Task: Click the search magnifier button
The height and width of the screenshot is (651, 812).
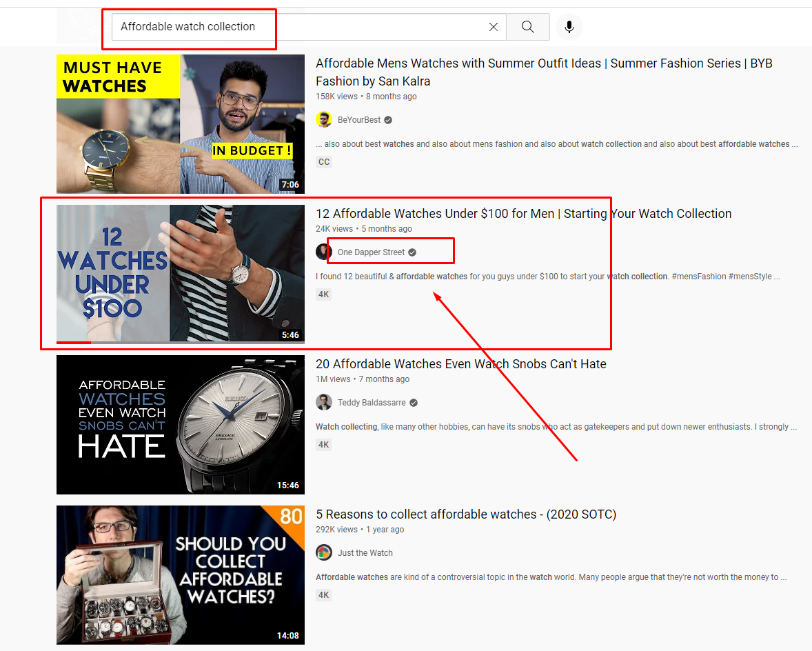Action: [x=527, y=27]
